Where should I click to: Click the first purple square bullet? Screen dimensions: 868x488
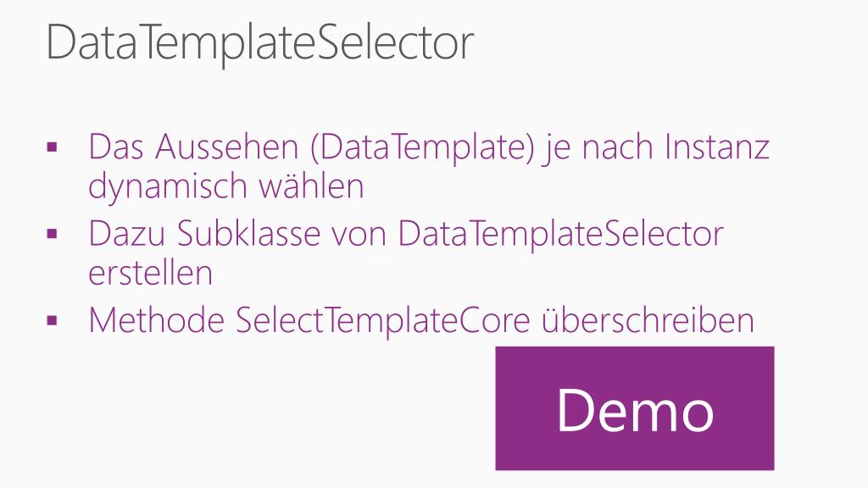tap(53, 147)
